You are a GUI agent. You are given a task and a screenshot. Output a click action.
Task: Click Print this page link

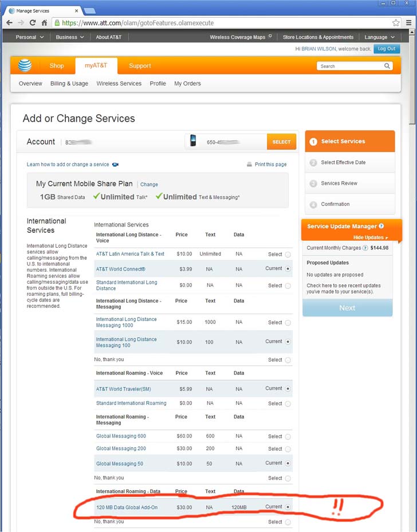pos(270,165)
